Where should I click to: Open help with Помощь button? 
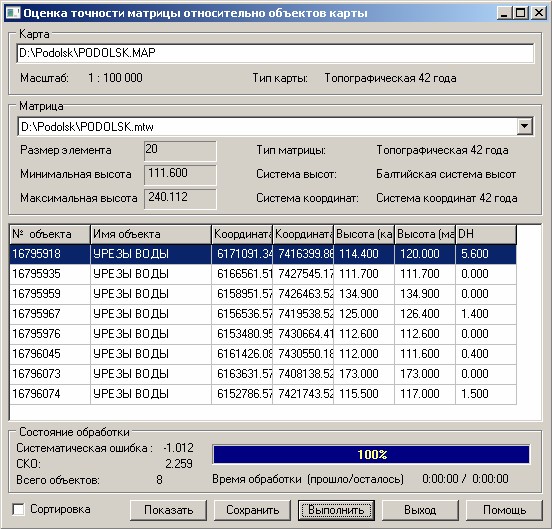pos(504,510)
